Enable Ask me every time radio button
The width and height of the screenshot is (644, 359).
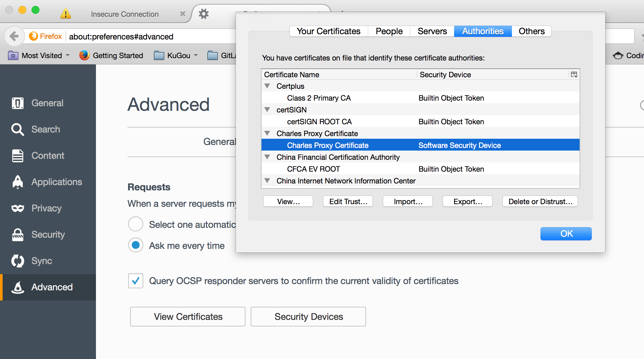point(136,245)
